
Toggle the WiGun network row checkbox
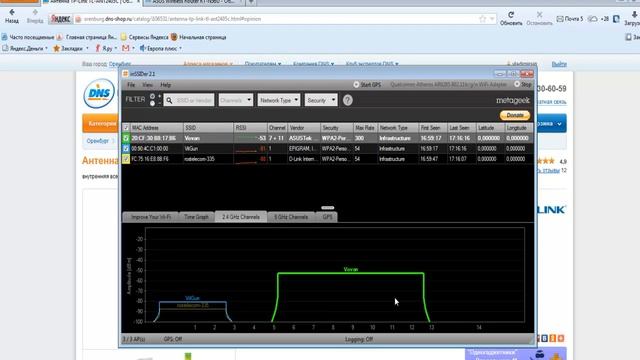pyautogui.click(x=126, y=149)
